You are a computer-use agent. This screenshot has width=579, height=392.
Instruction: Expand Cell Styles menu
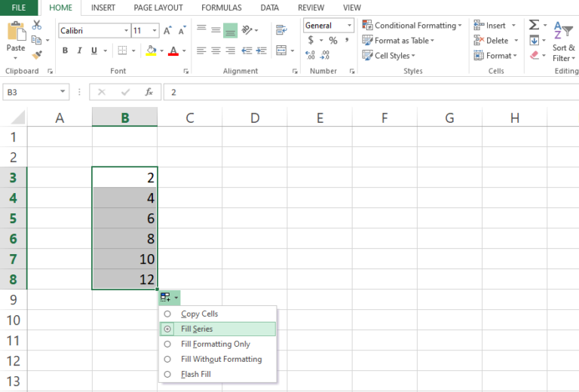tap(389, 55)
